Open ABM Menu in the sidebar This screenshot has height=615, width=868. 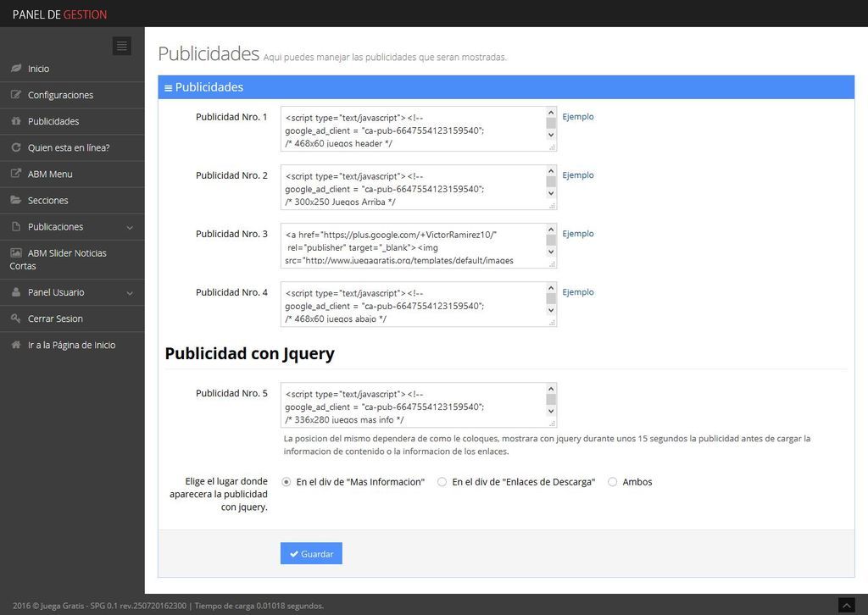72,175
